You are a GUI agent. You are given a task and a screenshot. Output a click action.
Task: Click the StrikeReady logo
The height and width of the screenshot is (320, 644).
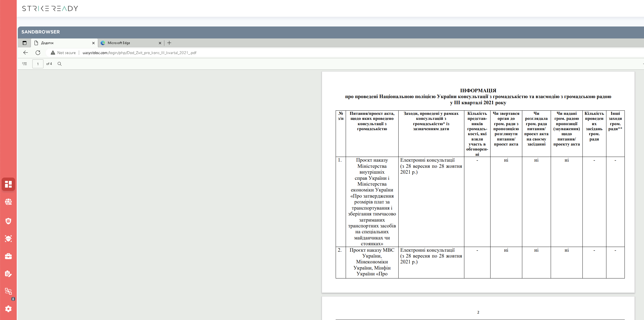(50, 9)
